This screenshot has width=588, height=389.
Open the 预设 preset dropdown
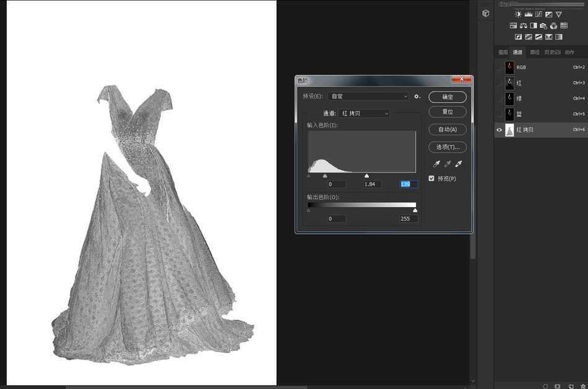coord(368,96)
